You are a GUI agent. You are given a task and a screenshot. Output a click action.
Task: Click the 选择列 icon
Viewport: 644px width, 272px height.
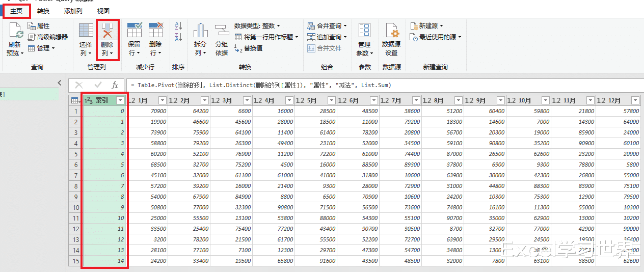pyautogui.click(x=86, y=31)
